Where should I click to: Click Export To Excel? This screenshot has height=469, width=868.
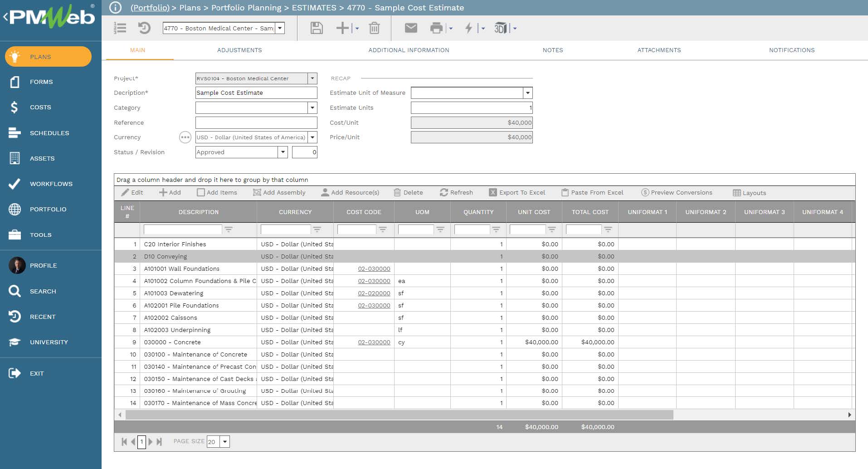(517, 192)
